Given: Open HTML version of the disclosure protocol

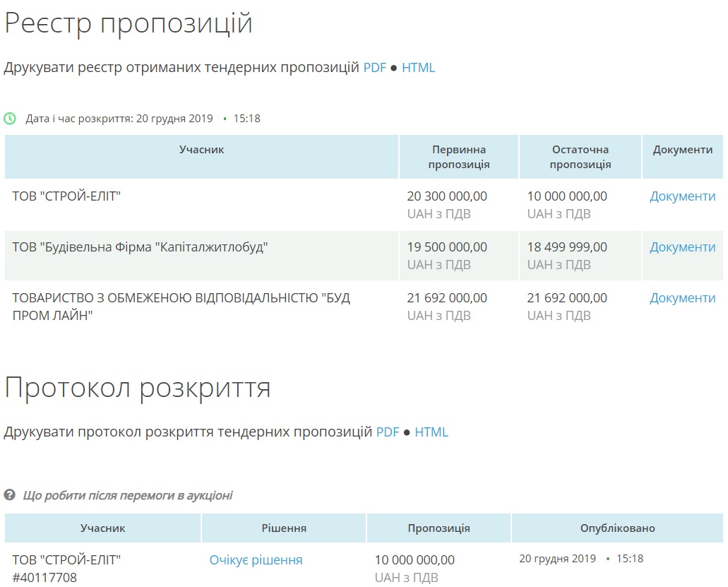Looking at the screenshot, I should click(x=431, y=432).
